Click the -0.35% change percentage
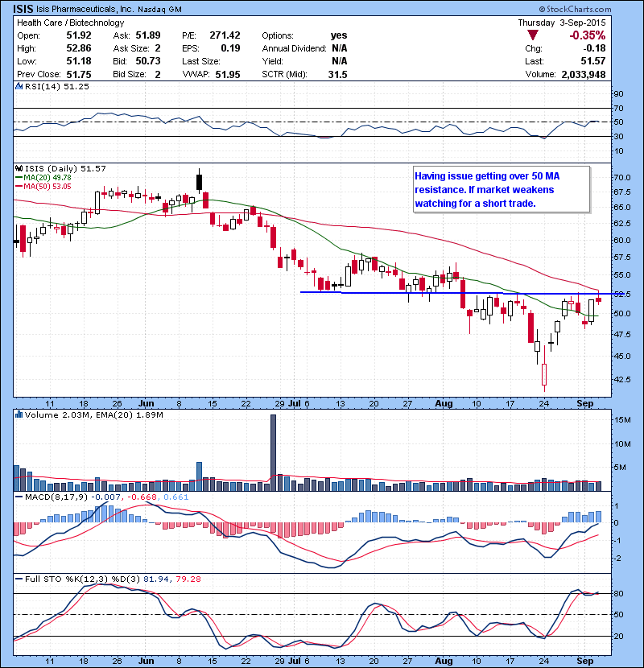The width and height of the screenshot is (644, 668). 588,35
